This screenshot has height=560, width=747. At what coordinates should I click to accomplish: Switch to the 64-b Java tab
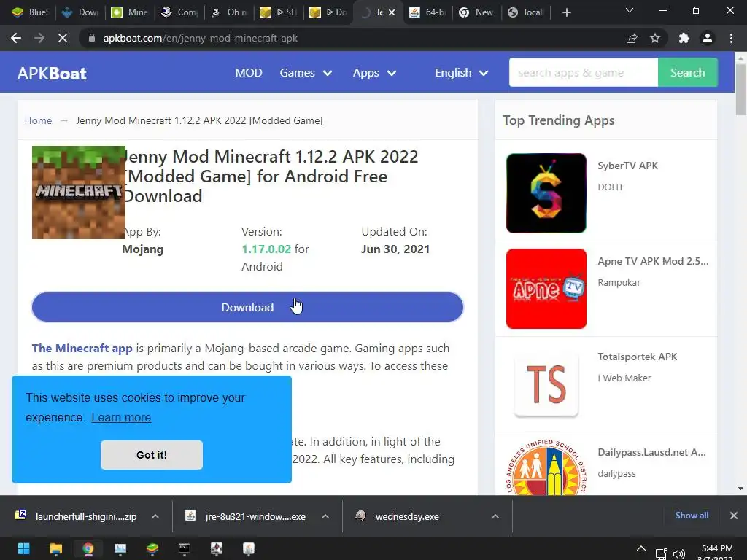[427, 12]
